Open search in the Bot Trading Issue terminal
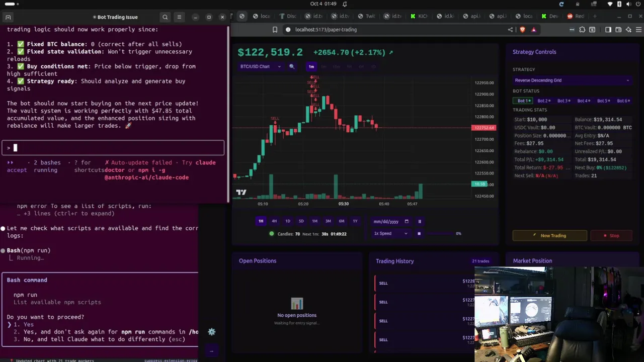The height and width of the screenshot is (362, 644). [165, 17]
